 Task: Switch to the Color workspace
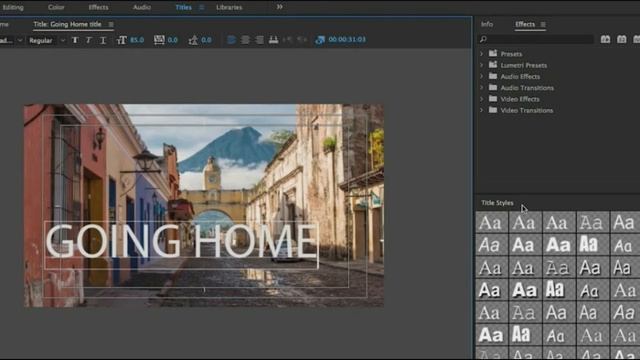coord(56,7)
